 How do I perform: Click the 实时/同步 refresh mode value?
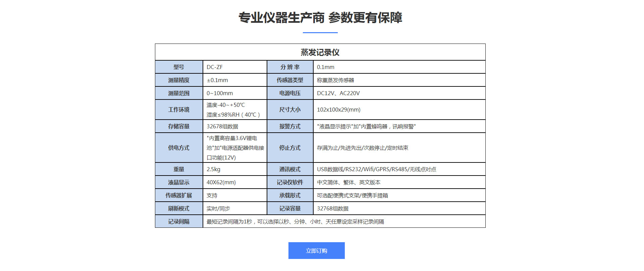click(218, 208)
